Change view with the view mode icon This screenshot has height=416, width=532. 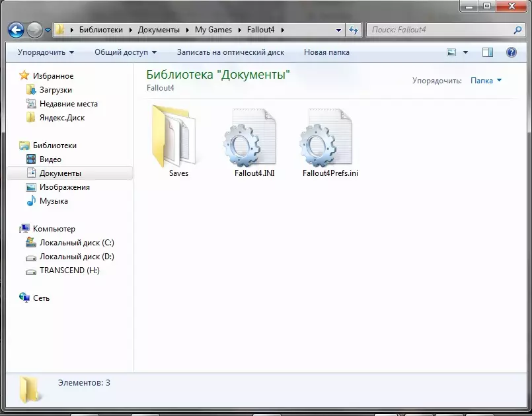[451, 52]
